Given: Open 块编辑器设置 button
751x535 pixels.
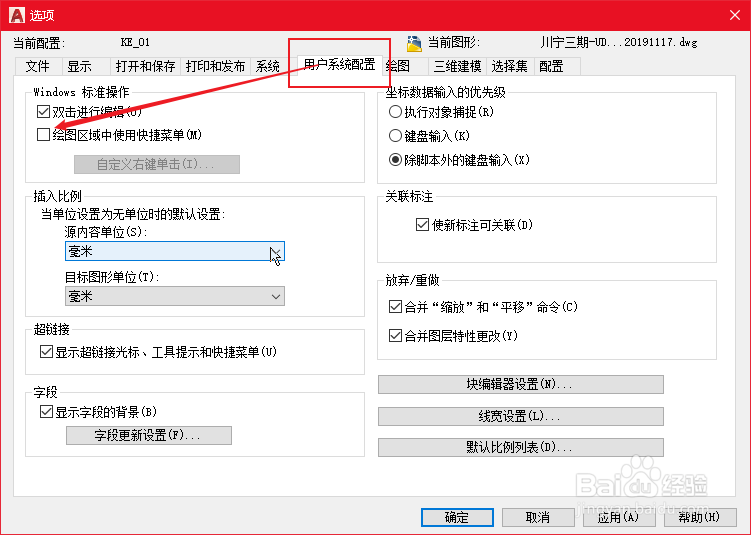Looking at the screenshot, I should pyautogui.click(x=521, y=384).
